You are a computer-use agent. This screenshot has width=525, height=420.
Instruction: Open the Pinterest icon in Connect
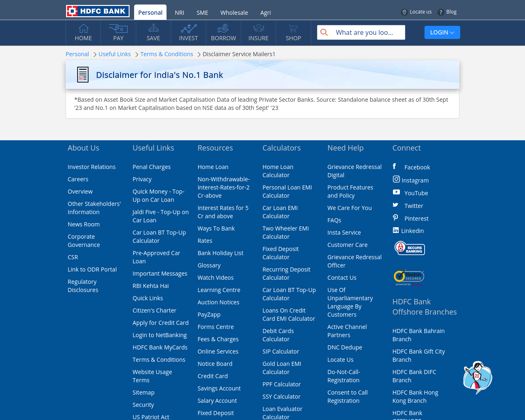point(395,218)
